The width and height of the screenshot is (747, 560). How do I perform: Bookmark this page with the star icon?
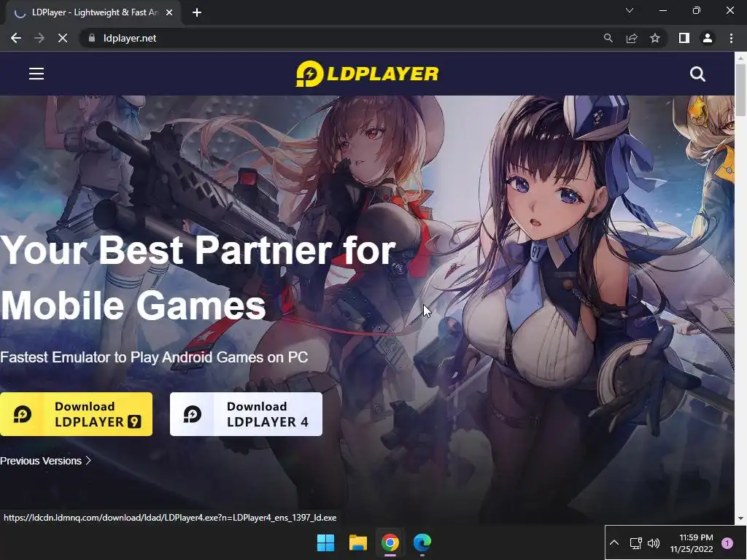[x=655, y=38]
